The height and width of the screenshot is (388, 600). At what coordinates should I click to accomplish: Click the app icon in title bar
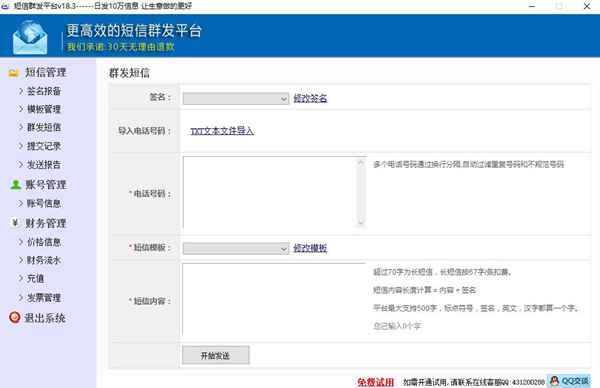(5, 6)
